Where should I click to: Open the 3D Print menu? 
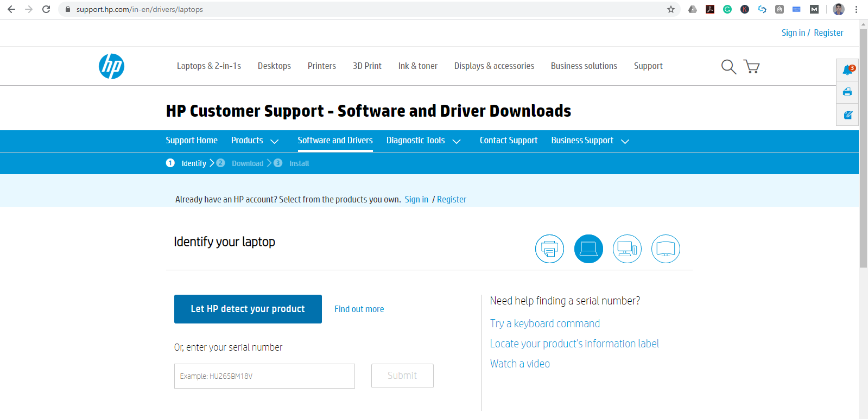click(x=367, y=66)
